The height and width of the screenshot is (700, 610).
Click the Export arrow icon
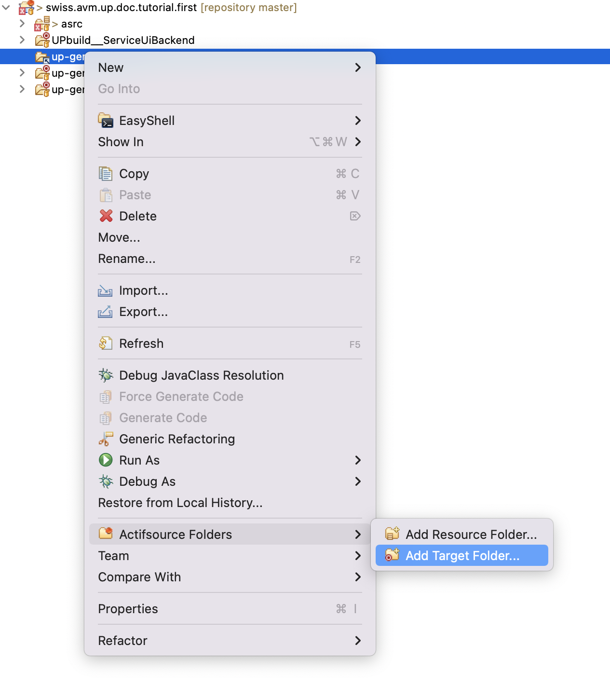pyautogui.click(x=106, y=312)
